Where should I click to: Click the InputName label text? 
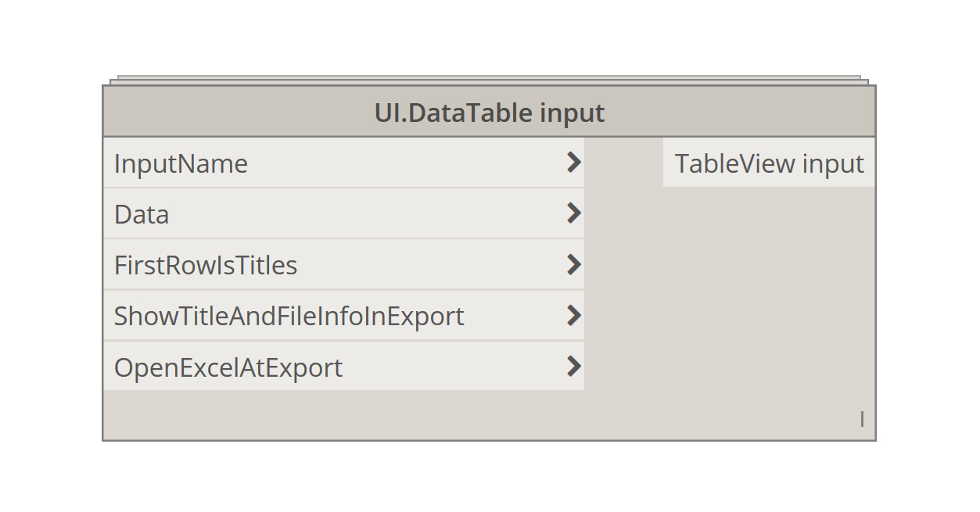coord(181,163)
